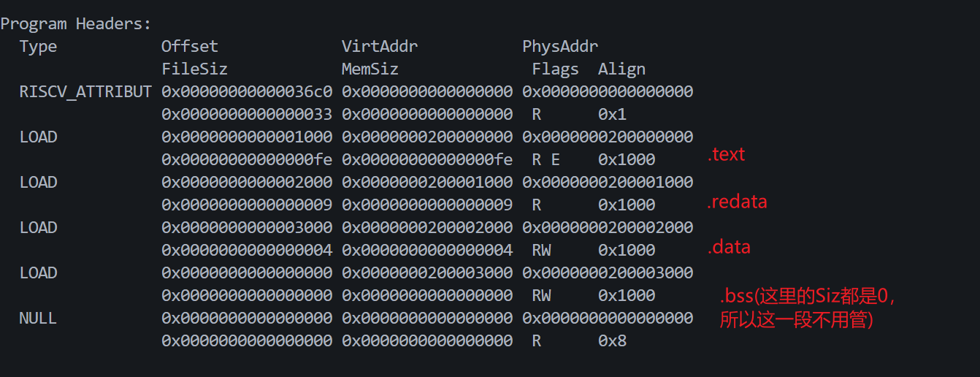Viewport: 980px width, 377px height.
Task: Click the NULL segment type
Action: click(38, 319)
